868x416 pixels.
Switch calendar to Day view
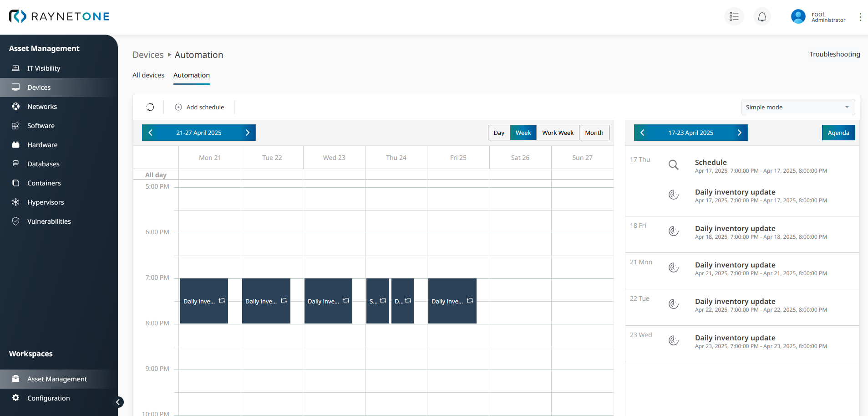coord(499,133)
